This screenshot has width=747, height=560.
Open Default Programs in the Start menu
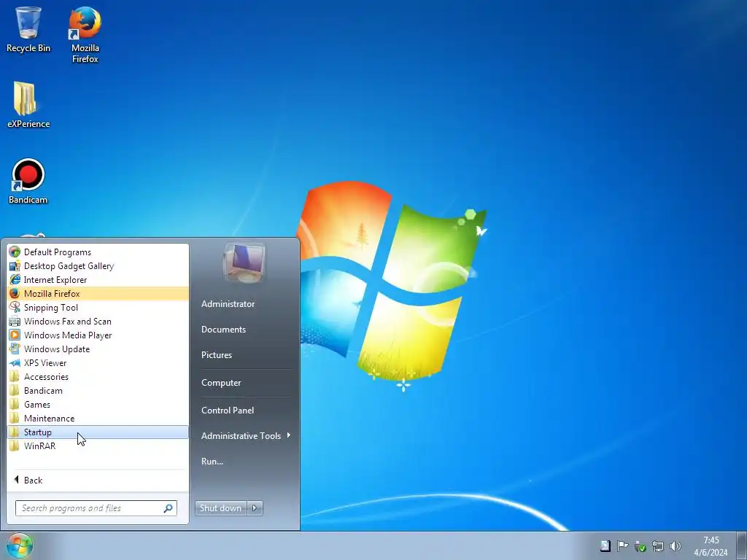coord(98,252)
